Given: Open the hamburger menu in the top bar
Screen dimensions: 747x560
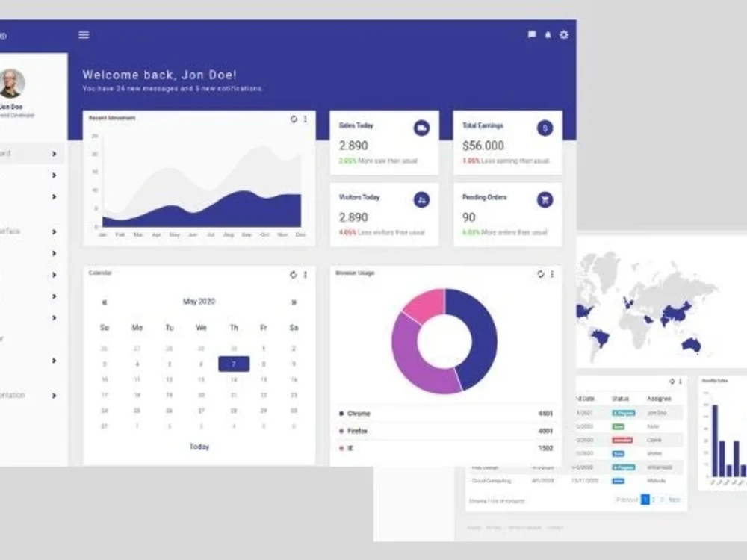Looking at the screenshot, I should click(84, 35).
